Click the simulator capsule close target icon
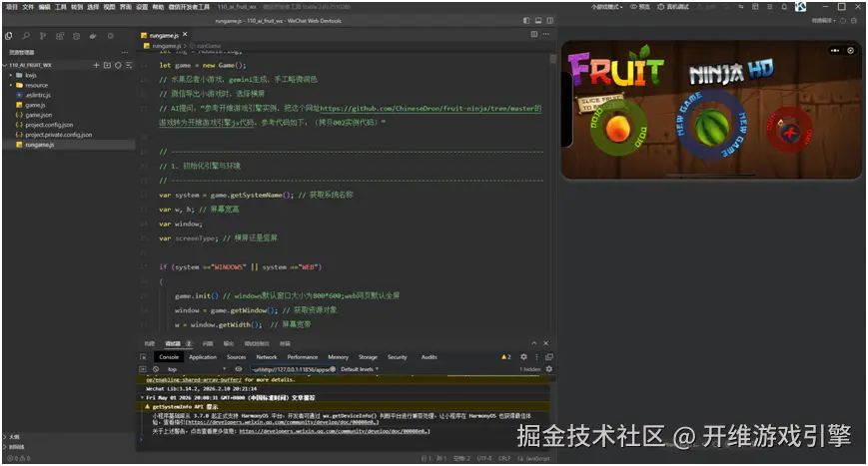Image resolution: width=868 pixels, height=466 pixels. point(851,50)
